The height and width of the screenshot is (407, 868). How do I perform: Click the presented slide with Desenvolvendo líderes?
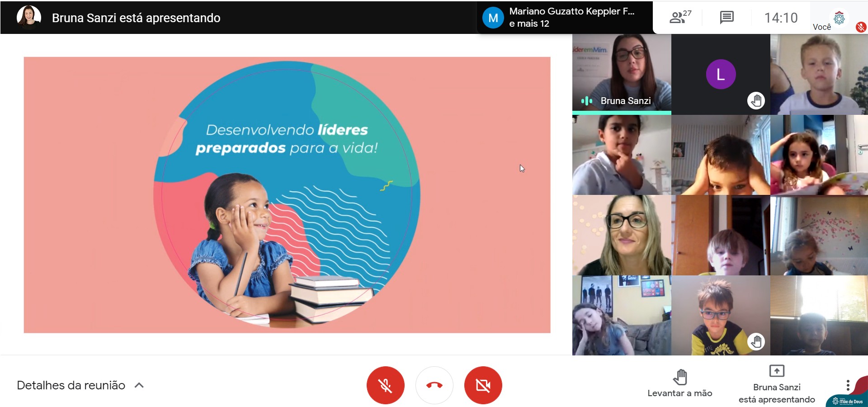pos(287,194)
